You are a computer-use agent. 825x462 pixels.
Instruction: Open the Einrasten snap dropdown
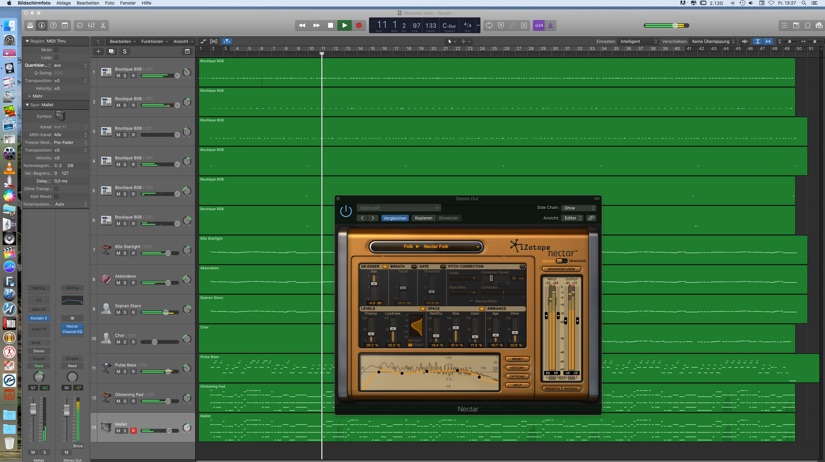(638, 41)
